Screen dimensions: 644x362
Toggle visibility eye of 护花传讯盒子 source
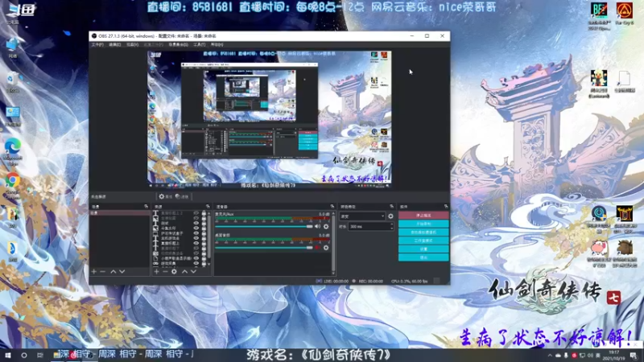pos(196,233)
